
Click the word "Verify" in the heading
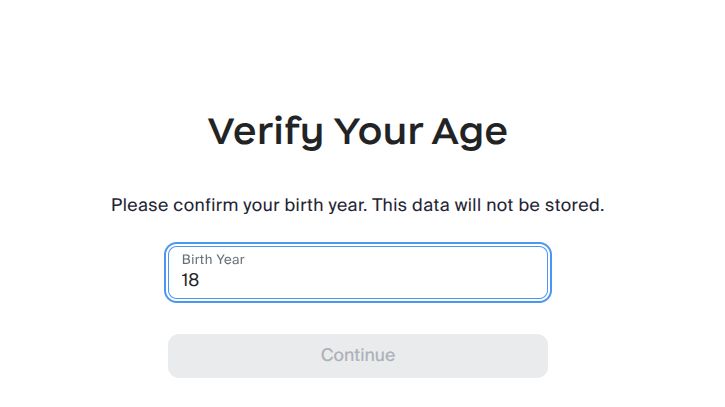264,131
